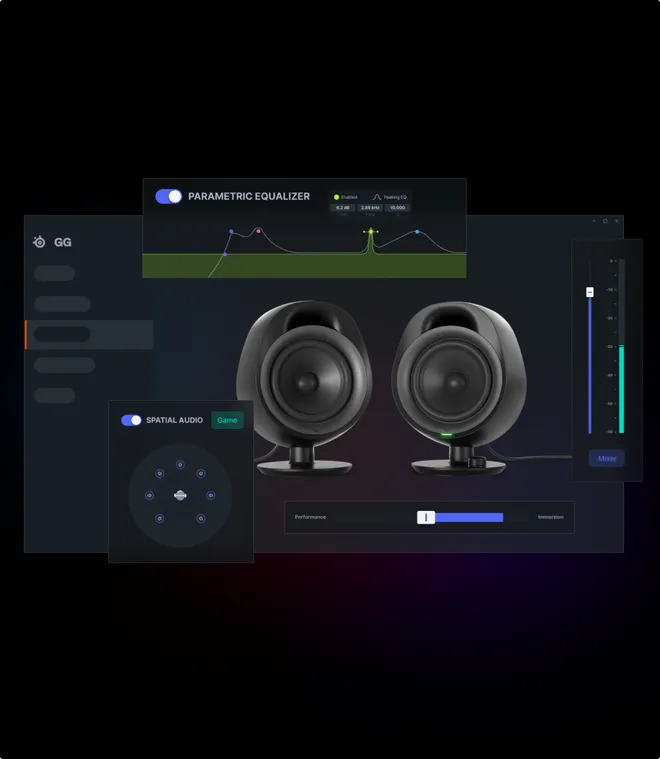
Task: Select the bottom-right rear virtual speaker icon
Action: click(x=201, y=518)
